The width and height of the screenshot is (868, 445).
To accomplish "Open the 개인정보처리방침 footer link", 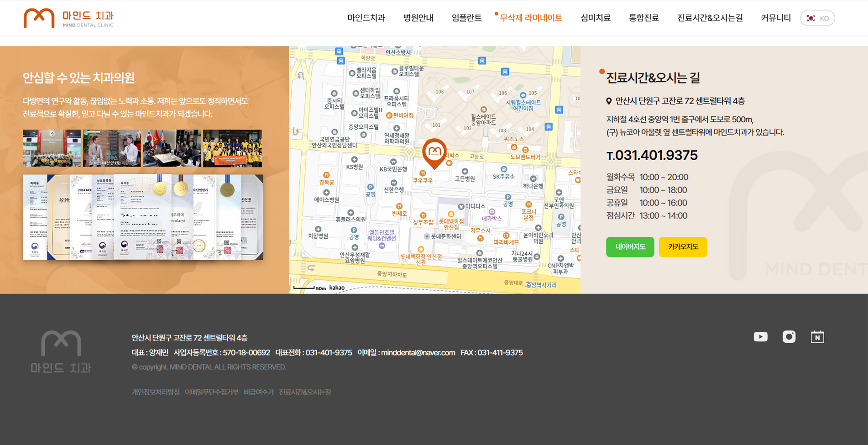I will click(156, 392).
